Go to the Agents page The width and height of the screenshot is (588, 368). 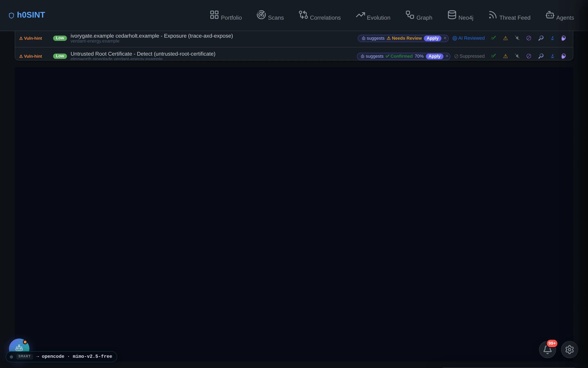pyautogui.click(x=560, y=15)
